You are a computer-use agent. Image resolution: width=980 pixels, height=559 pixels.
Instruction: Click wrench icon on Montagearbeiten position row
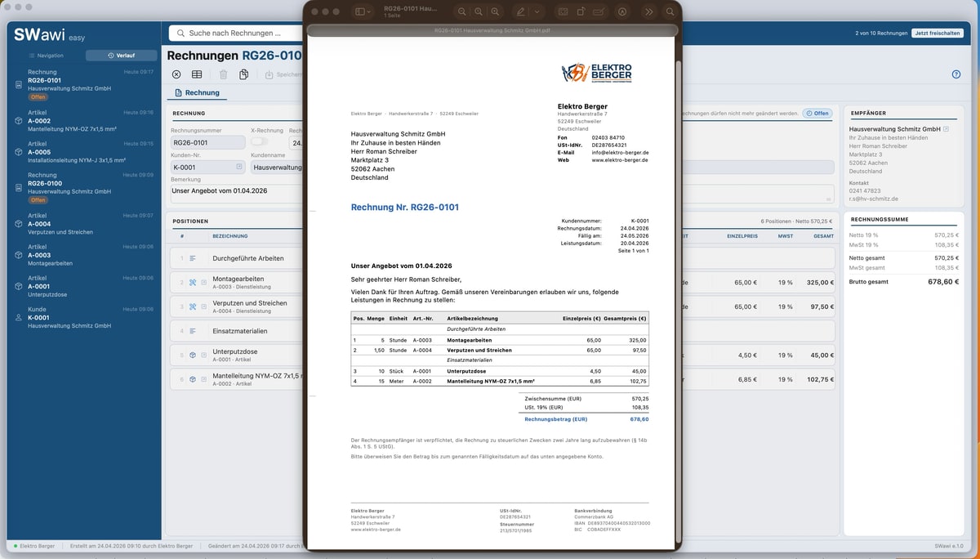[194, 283]
